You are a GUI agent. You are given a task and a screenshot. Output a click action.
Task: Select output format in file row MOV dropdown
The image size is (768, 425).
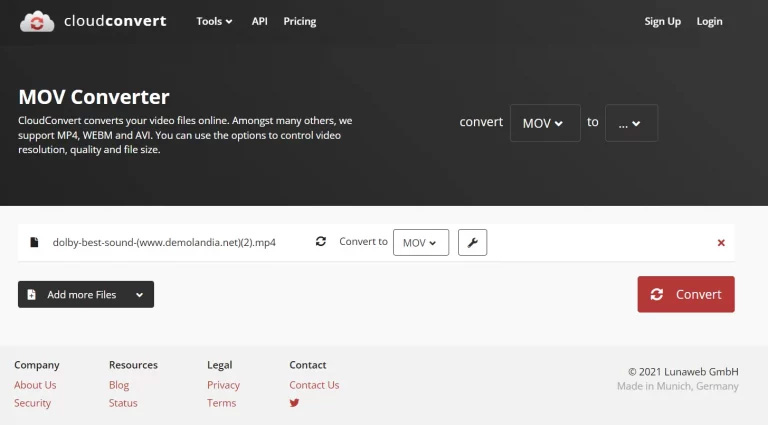point(420,243)
